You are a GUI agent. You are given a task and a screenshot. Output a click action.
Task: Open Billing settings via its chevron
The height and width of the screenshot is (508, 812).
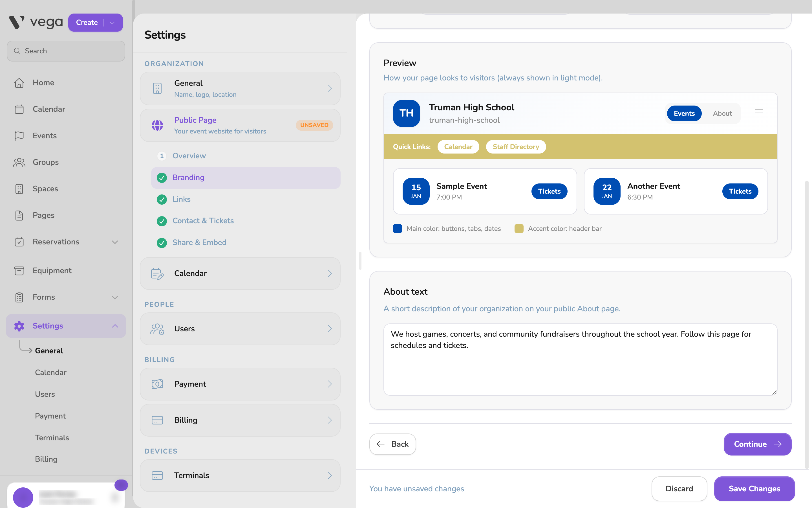tap(330, 420)
